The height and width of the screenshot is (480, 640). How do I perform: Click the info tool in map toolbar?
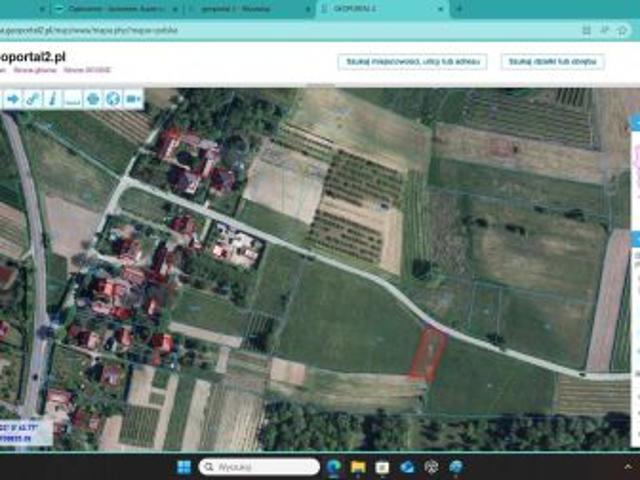[52, 99]
